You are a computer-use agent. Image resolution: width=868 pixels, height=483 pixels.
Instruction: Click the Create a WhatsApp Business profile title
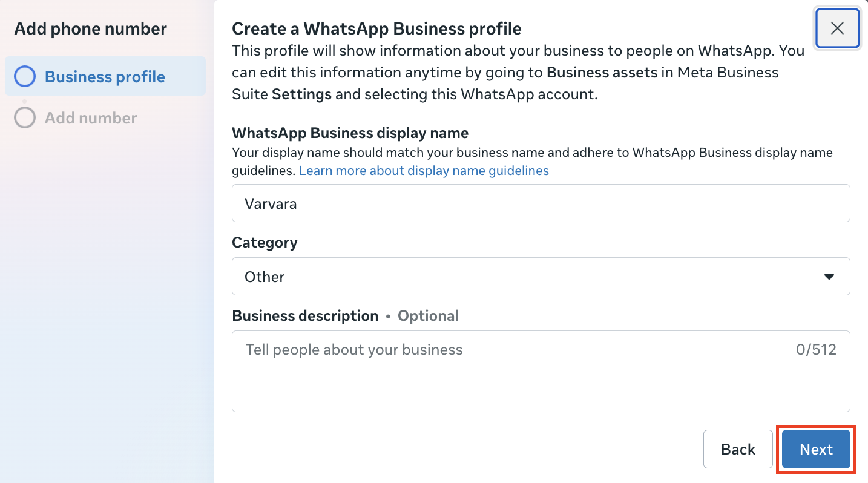376,28
